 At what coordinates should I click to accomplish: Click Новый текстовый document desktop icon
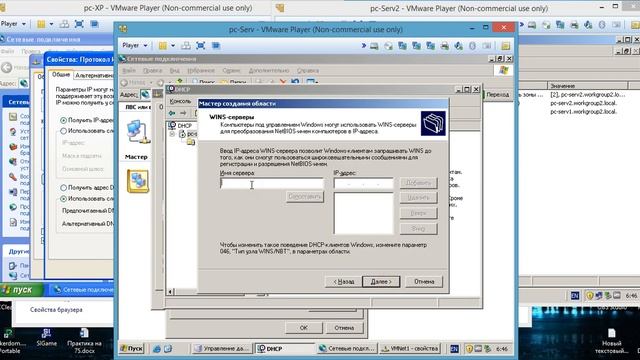(611, 341)
